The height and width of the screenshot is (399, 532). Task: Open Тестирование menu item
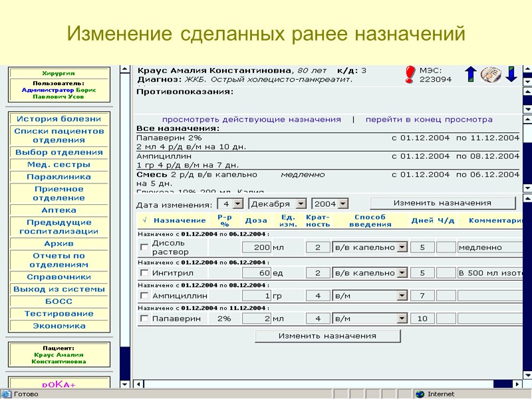tap(59, 313)
